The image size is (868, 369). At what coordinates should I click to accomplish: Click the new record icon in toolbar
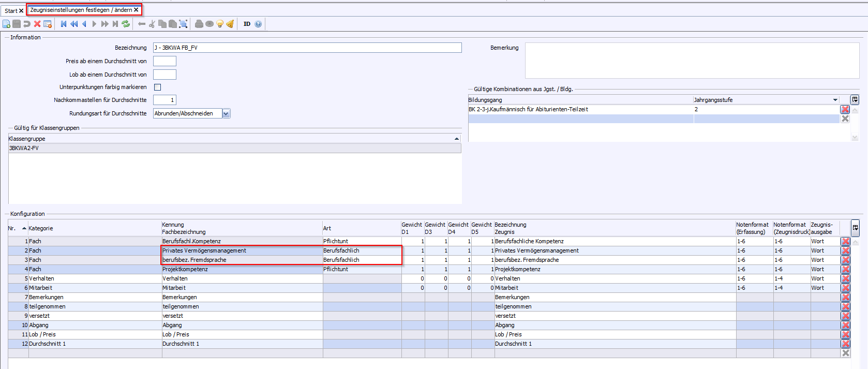pyautogui.click(x=6, y=24)
